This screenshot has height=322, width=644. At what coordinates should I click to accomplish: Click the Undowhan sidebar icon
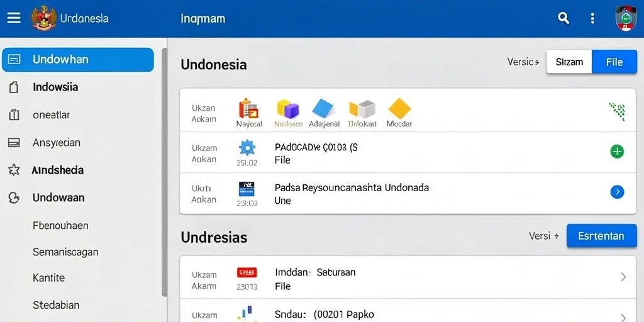[14, 60]
